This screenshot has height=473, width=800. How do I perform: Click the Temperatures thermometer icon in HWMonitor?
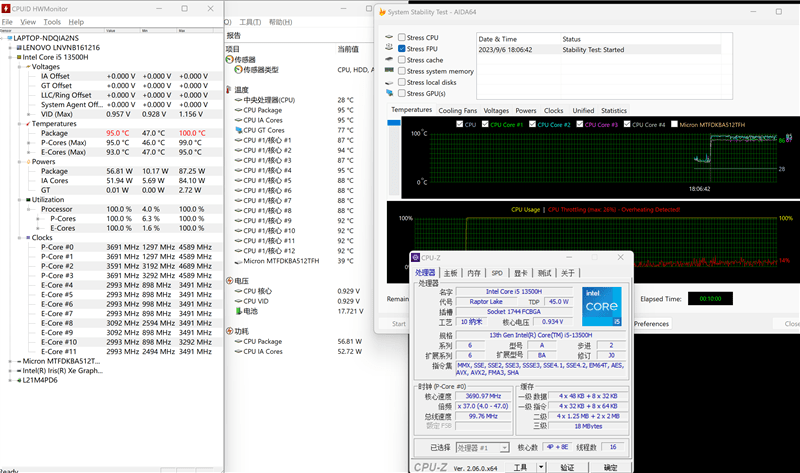pos(28,124)
